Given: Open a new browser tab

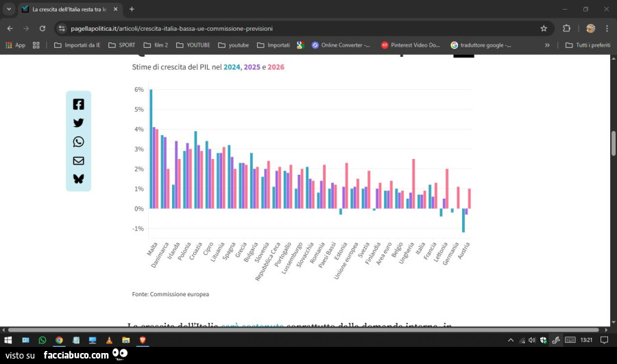Looking at the screenshot, I should pos(132,9).
